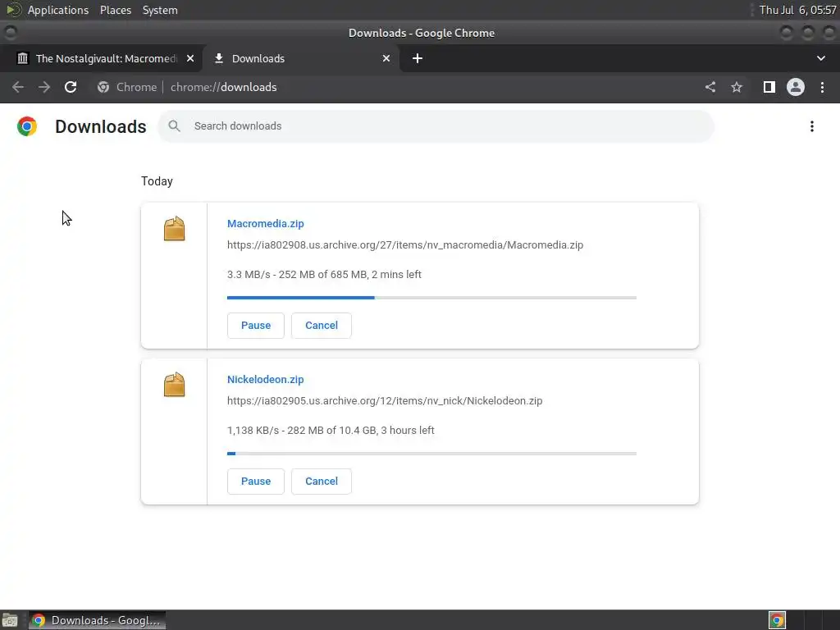
Task: Open a new tab with plus button
Action: tap(418, 58)
